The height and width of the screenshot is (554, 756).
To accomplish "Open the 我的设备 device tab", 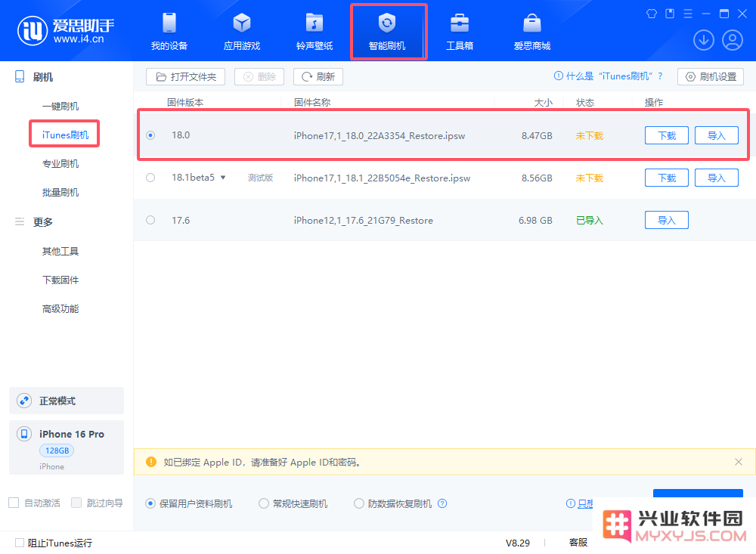I will click(x=169, y=32).
